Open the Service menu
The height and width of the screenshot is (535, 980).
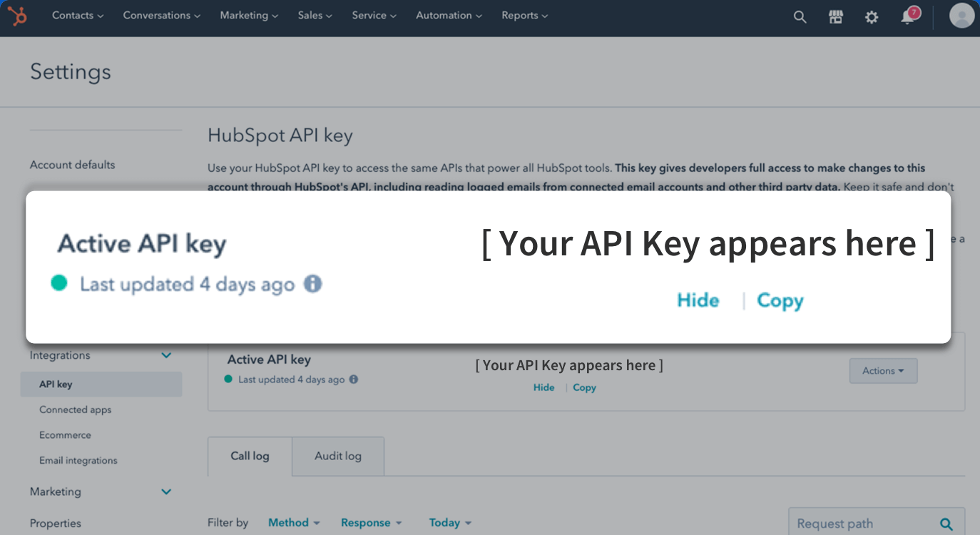[374, 15]
